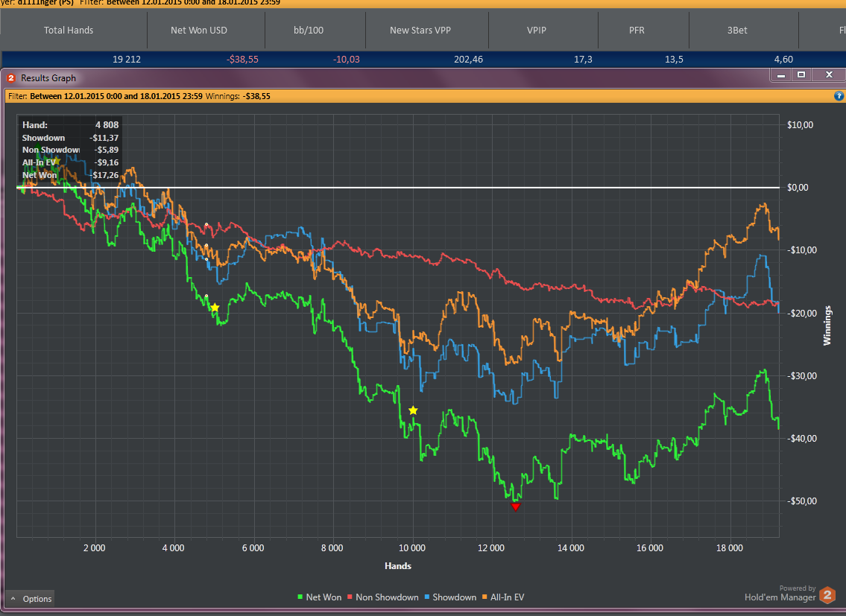Select the -10,03 bb/100 cell
This screenshot has height=616, width=846.
click(x=347, y=60)
